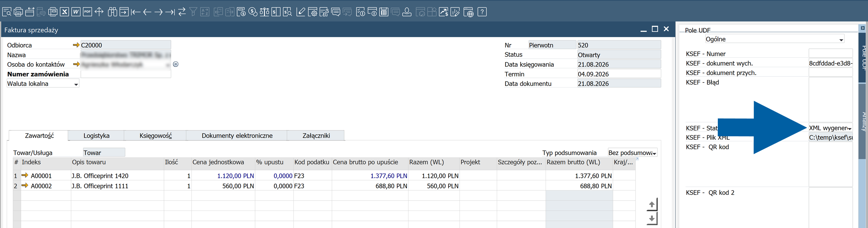Click the Termin date field 04.09.2026

coord(619,74)
